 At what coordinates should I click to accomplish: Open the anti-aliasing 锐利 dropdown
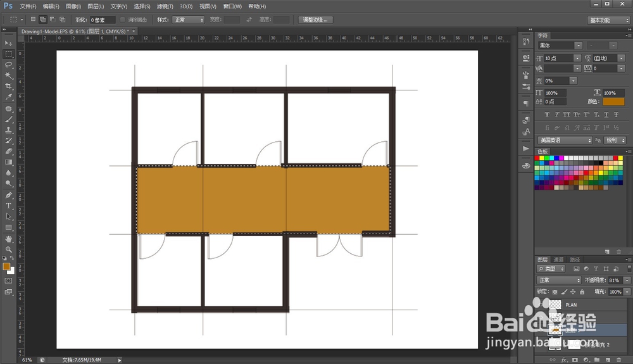615,141
